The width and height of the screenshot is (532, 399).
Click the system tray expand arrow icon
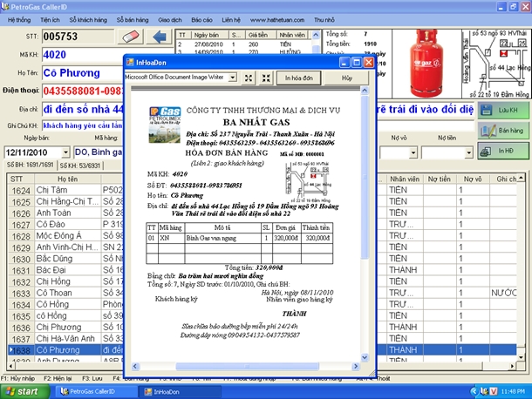(474, 391)
